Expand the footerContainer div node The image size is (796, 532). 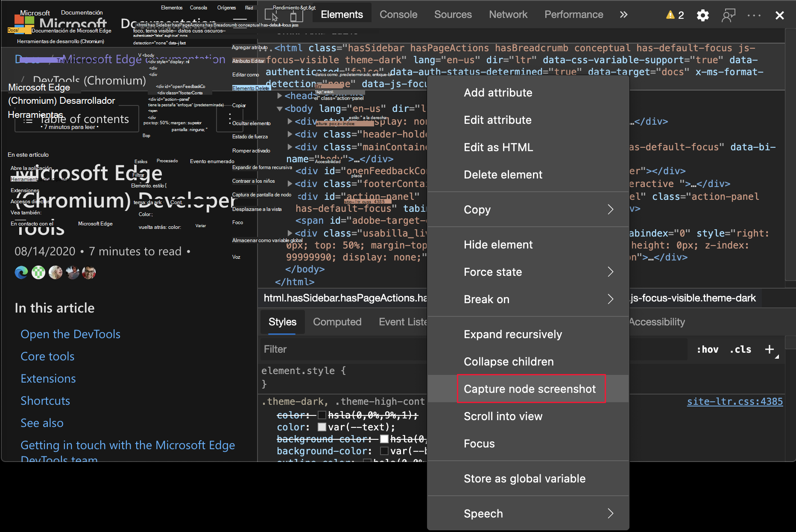[x=290, y=184]
